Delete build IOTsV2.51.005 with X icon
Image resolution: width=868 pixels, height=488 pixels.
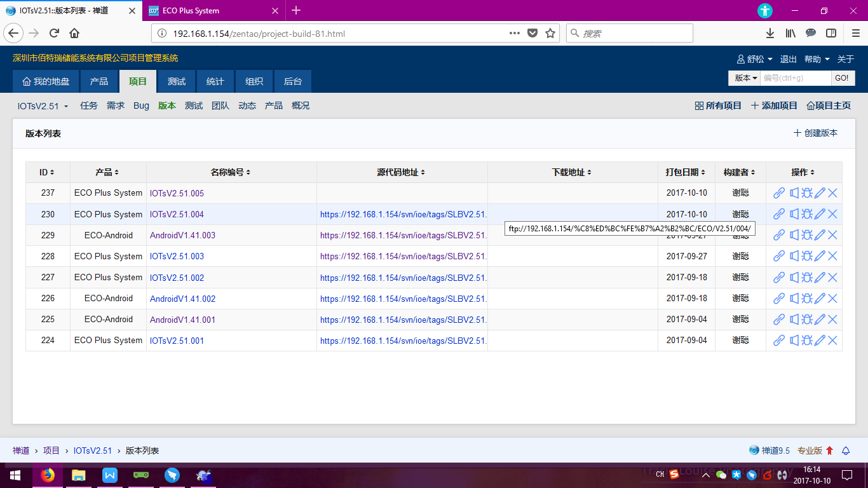pyautogui.click(x=832, y=193)
